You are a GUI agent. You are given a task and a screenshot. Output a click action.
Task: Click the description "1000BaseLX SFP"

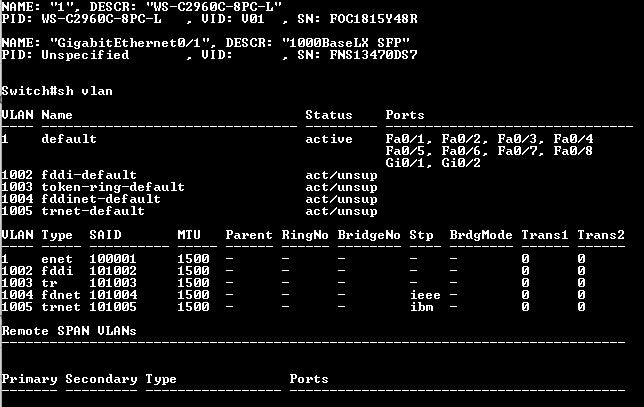pos(346,43)
